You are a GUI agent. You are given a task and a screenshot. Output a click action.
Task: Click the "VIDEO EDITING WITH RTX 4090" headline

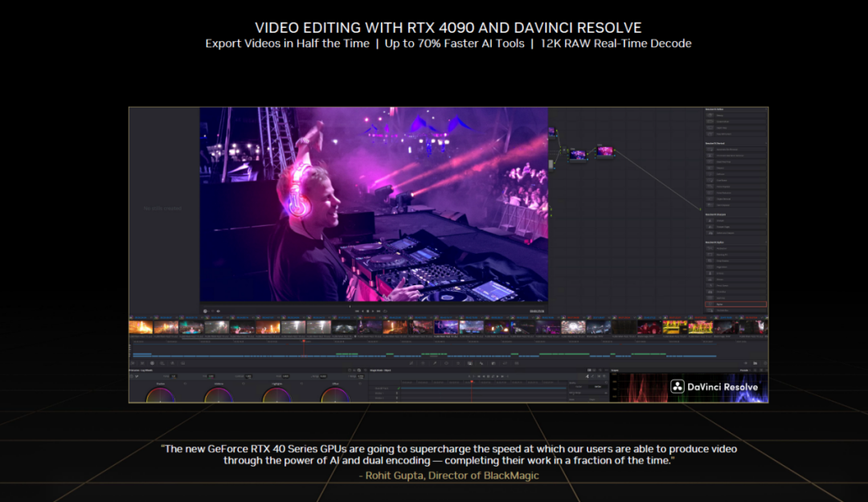pyautogui.click(x=448, y=27)
